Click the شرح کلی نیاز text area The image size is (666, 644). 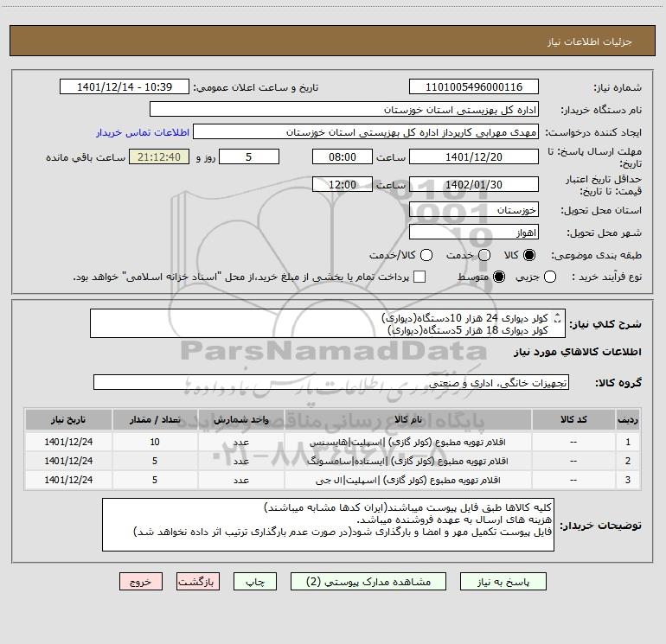(x=328, y=323)
